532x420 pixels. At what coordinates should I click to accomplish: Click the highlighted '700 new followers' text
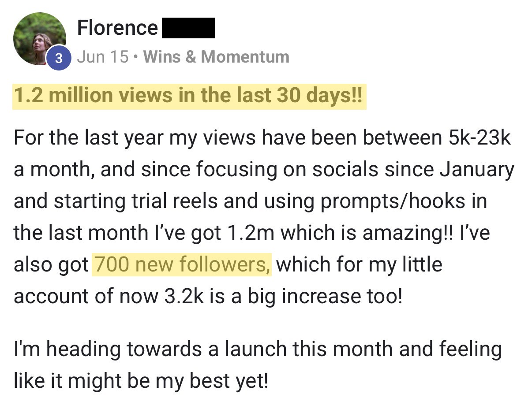[182, 264]
